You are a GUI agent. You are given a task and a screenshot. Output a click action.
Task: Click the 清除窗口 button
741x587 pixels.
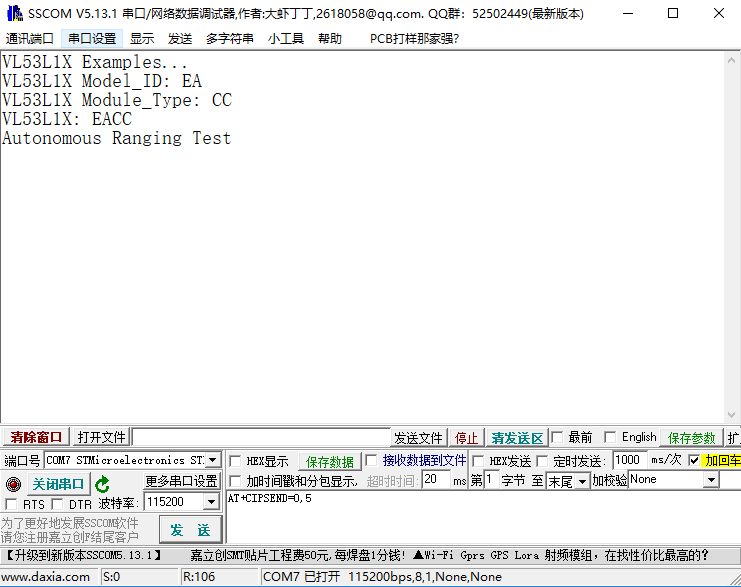click(x=36, y=437)
